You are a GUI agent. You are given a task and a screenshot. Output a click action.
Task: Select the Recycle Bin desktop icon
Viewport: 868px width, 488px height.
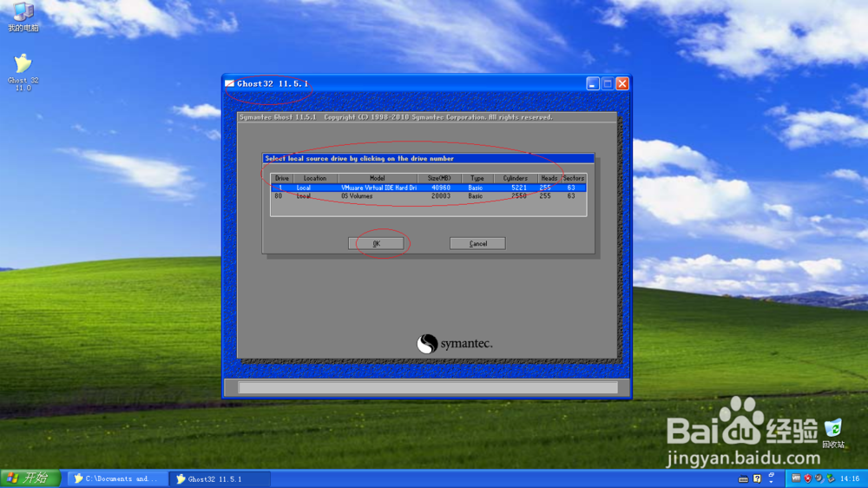coord(833,433)
